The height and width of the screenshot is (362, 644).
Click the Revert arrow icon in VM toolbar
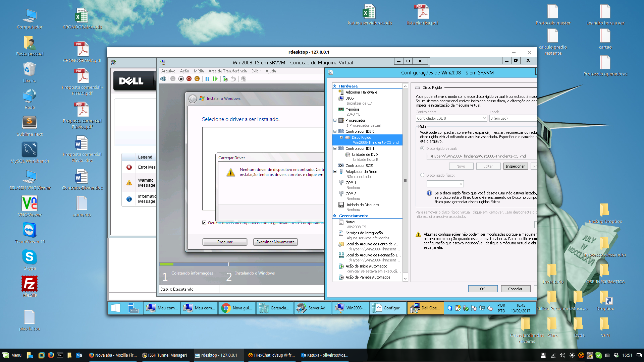(x=233, y=79)
